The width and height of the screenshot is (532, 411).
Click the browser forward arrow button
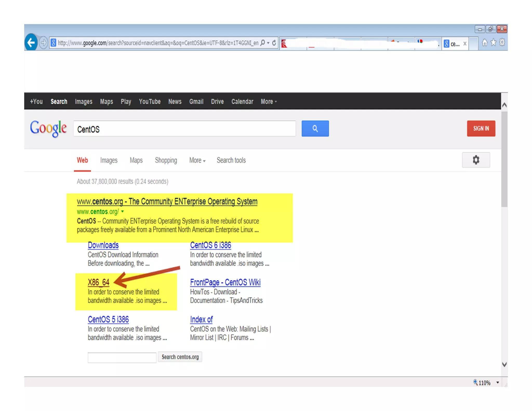pos(43,42)
